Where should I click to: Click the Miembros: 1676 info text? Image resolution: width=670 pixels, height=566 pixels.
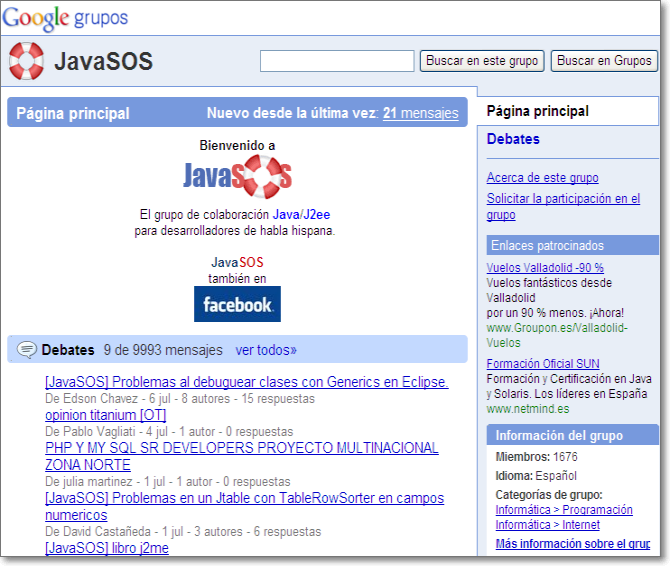(536, 457)
